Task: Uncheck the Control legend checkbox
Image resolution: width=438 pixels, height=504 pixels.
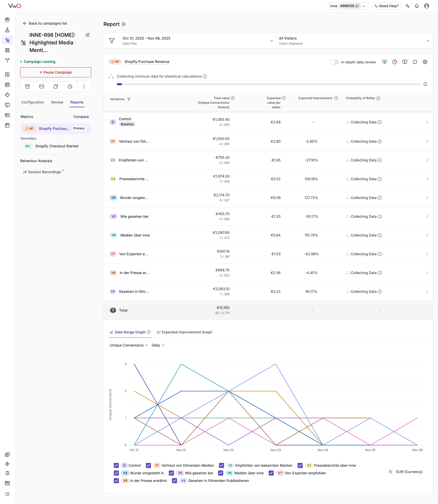Action: (x=116, y=465)
